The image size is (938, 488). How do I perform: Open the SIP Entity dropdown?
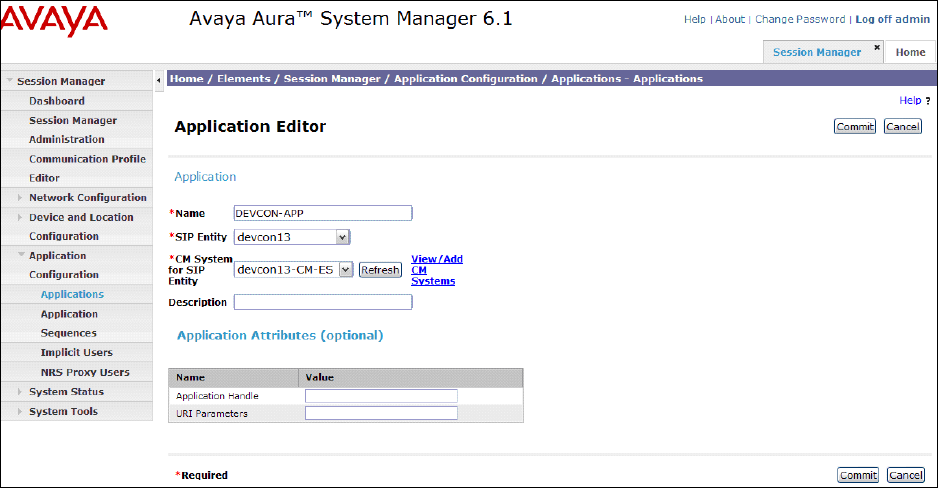click(x=342, y=237)
